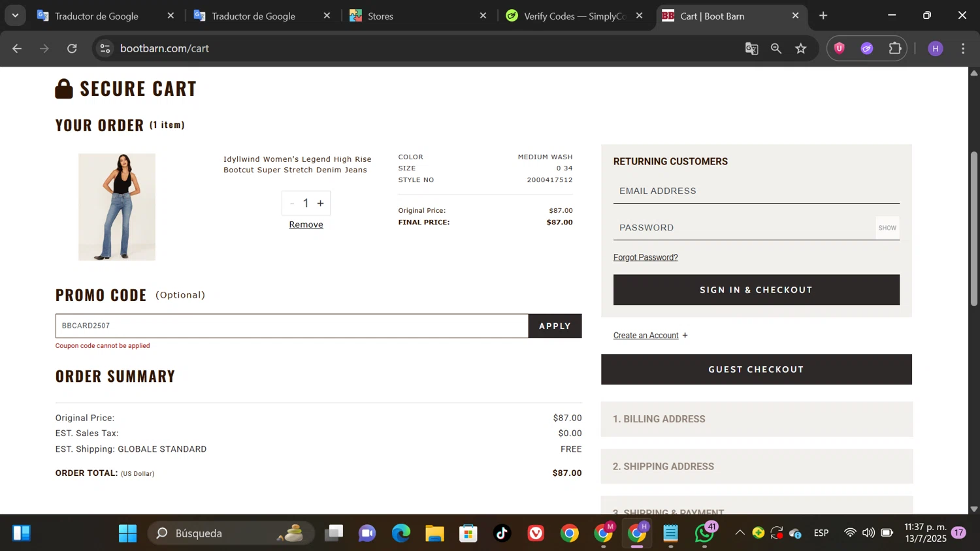
Task: Open Vivaldi browser from taskbar
Action: click(536, 533)
